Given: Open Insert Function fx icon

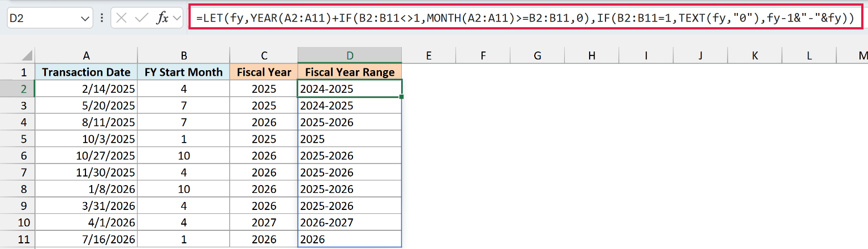Looking at the screenshot, I should pyautogui.click(x=162, y=18).
